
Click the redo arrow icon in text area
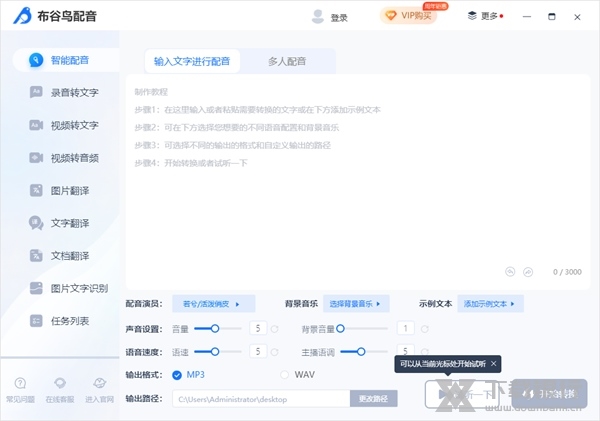[x=528, y=272]
